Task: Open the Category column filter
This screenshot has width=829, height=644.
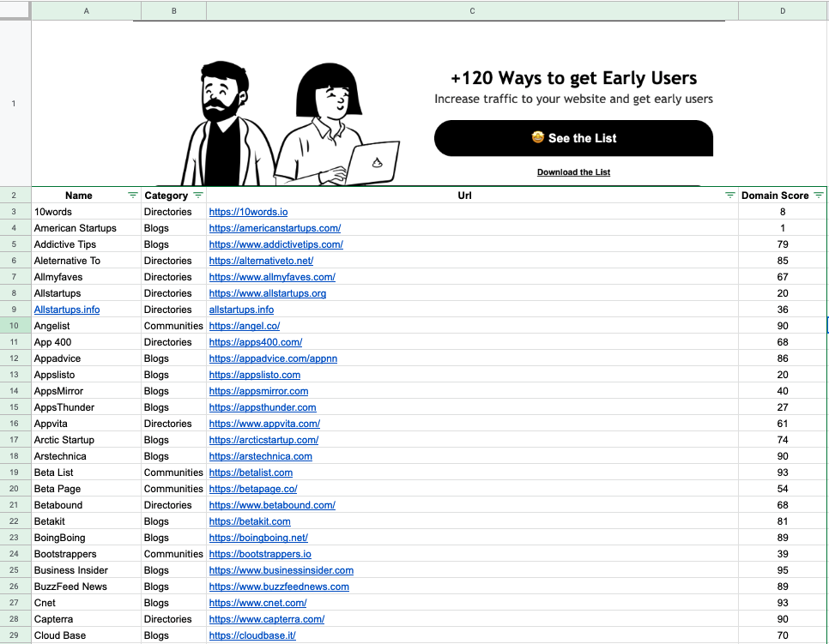Action: (x=198, y=196)
